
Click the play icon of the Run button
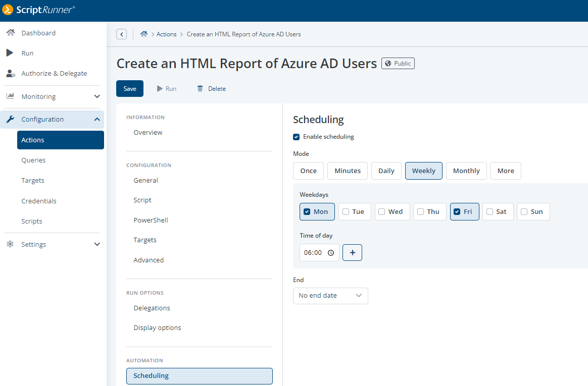pyautogui.click(x=160, y=89)
